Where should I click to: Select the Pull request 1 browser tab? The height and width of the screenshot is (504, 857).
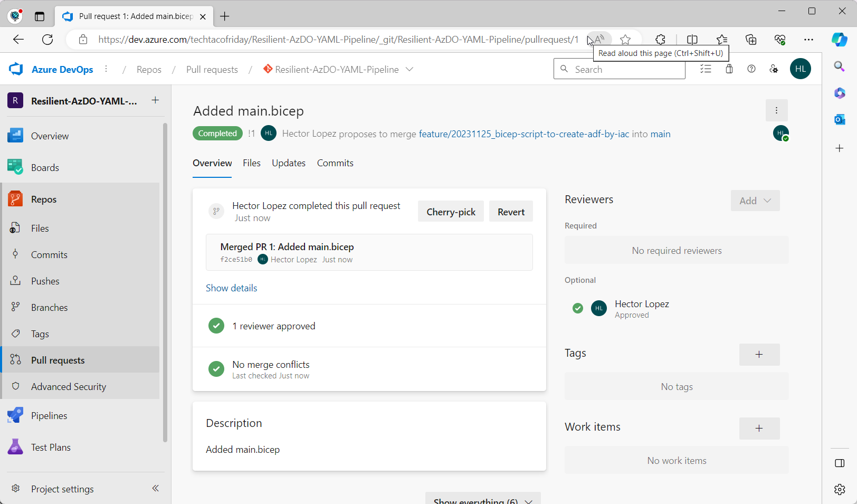click(134, 16)
